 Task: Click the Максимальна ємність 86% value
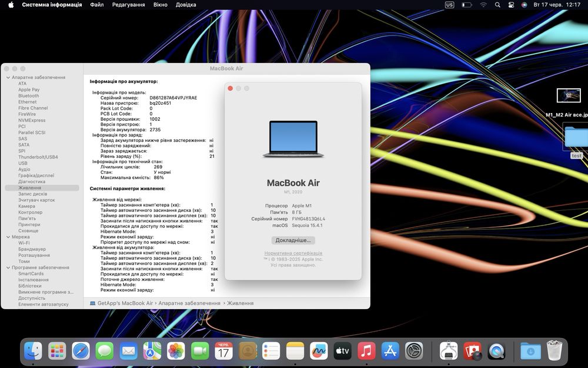[x=159, y=177]
